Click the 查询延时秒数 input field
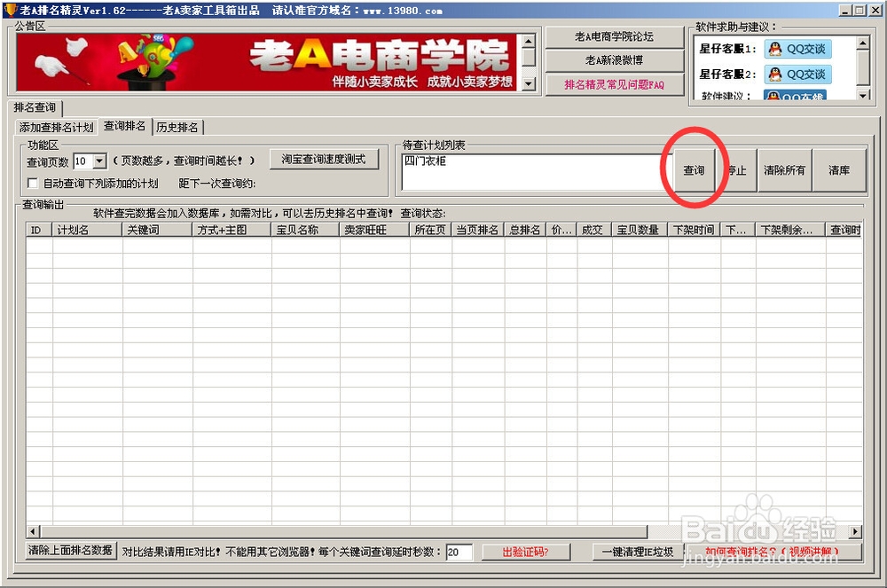 click(x=459, y=553)
